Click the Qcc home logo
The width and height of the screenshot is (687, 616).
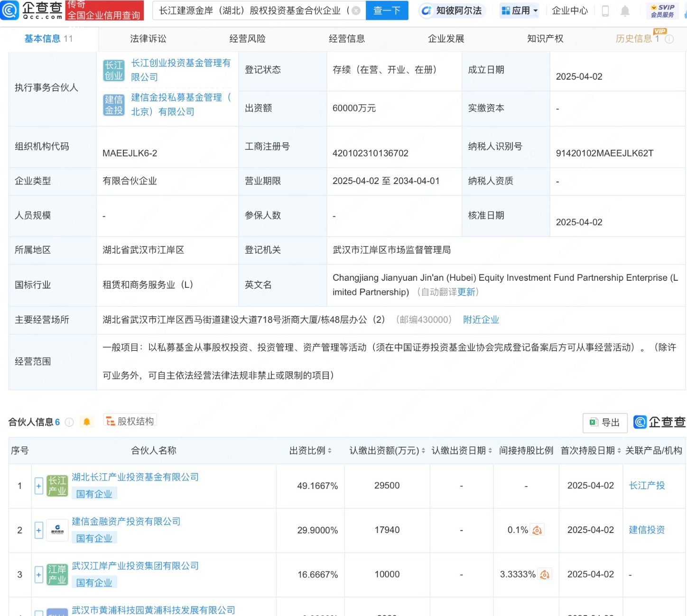pyautogui.click(x=32, y=10)
